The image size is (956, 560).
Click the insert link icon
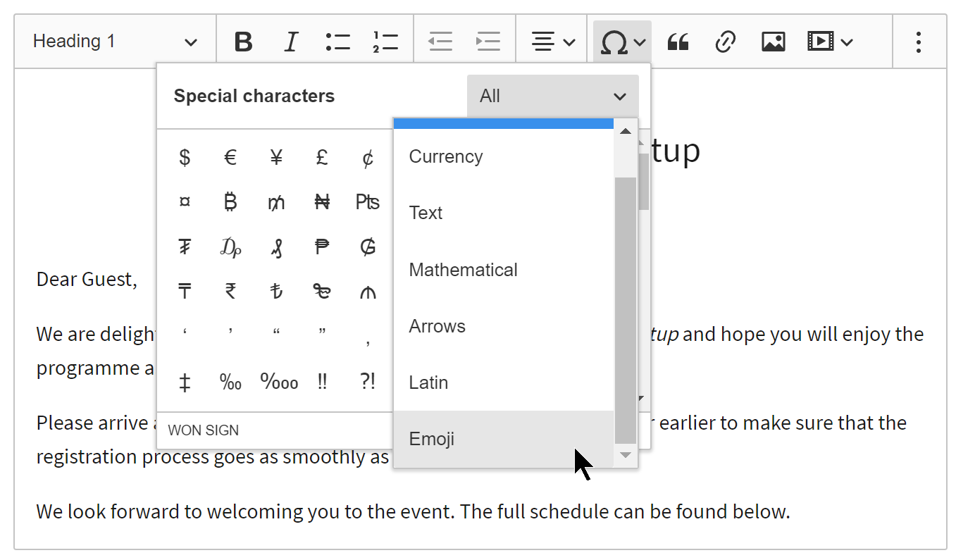pyautogui.click(x=726, y=42)
